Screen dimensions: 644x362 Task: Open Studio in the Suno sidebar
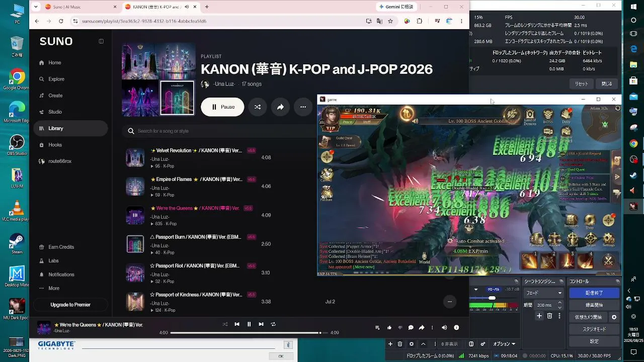(55, 112)
